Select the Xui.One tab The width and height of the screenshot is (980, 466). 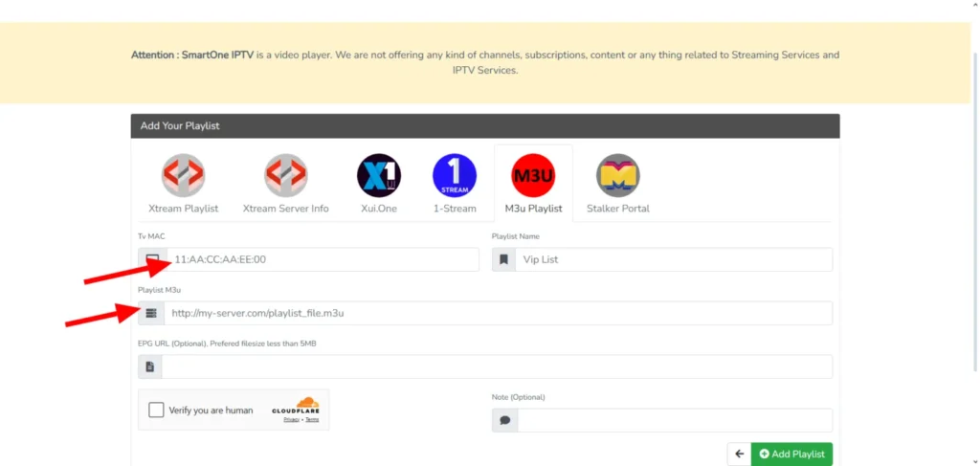[x=379, y=183]
